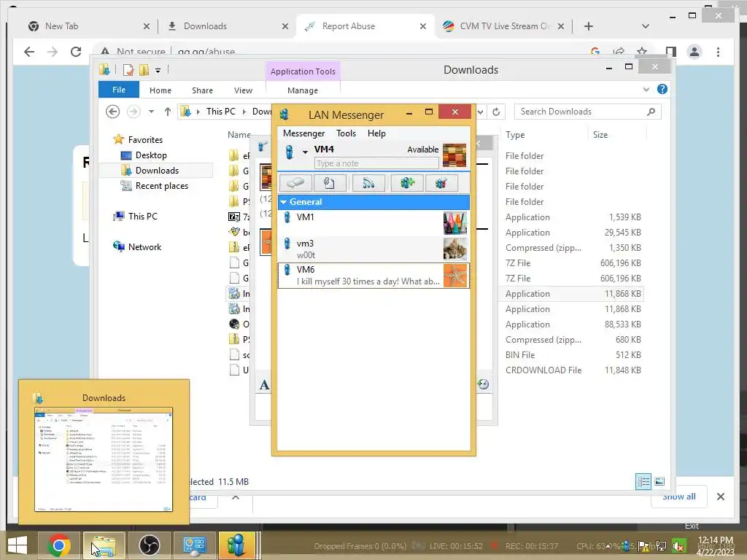Switch to CVM TV Live Stream tab

click(504, 26)
